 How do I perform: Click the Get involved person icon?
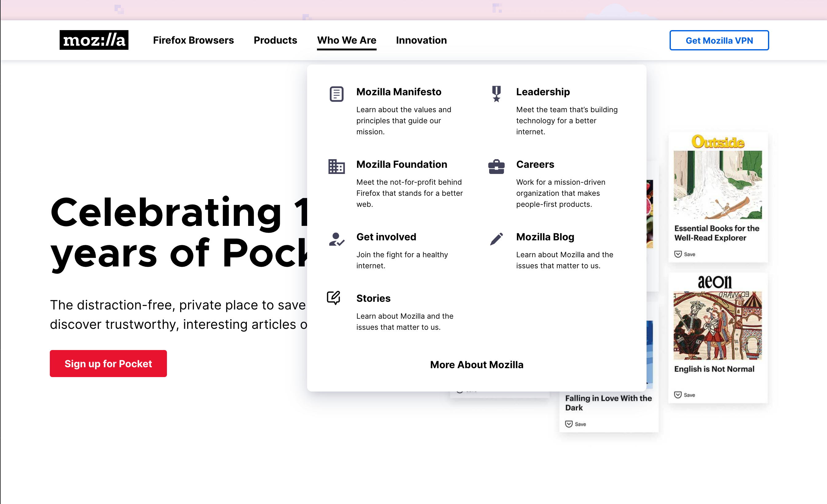[x=336, y=239]
